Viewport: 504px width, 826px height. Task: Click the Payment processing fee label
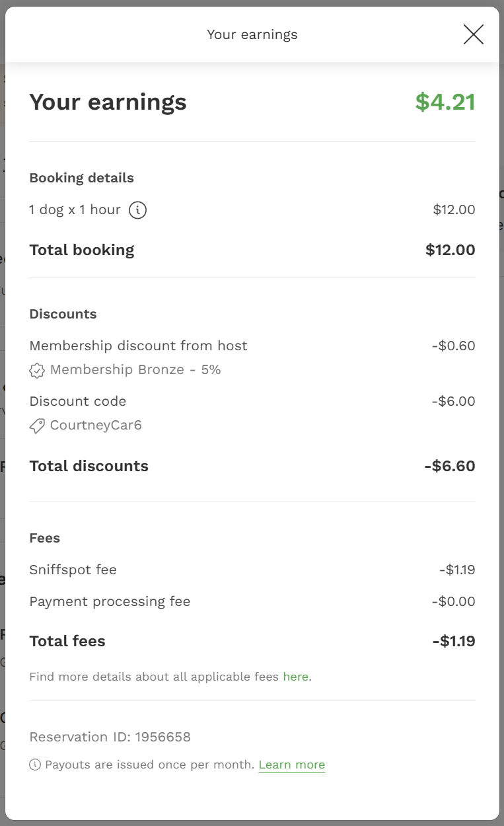(x=110, y=601)
